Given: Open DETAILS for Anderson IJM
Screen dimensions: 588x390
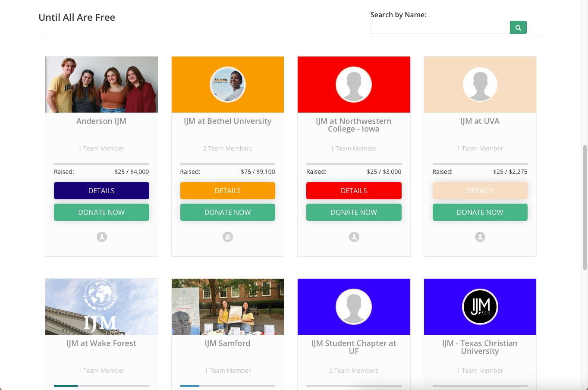Looking at the screenshot, I should [x=101, y=191].
